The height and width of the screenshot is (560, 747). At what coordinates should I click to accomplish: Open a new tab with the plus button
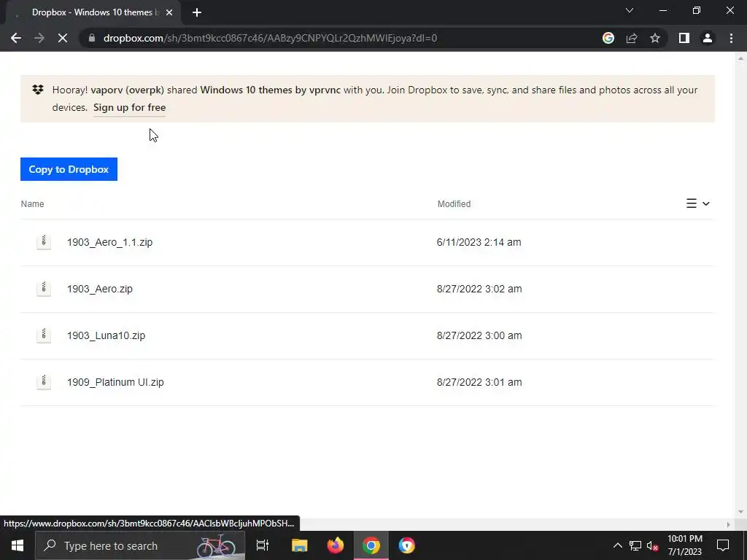(197, 12)
